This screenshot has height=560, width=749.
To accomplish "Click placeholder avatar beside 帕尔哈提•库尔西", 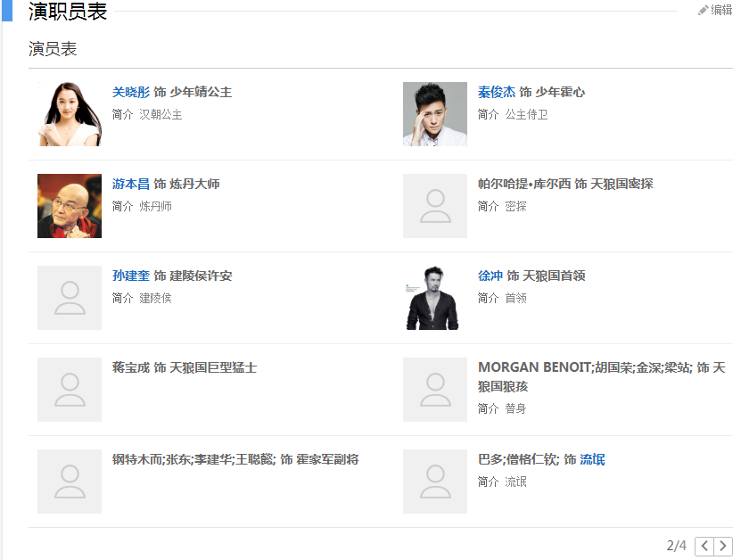I will click(x=435, y=206).
